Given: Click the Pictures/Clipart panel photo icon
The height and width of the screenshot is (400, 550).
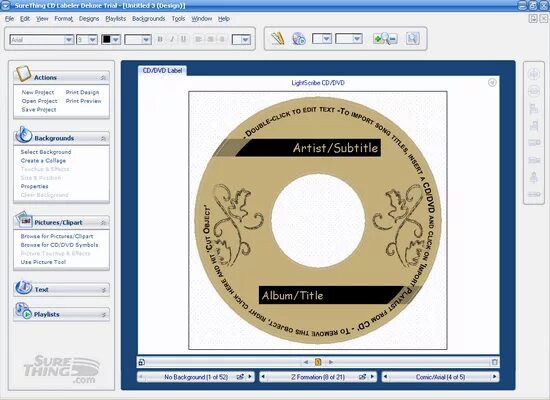Looking at the screenshot, I should pyautogui.click(x=24, y=219).
